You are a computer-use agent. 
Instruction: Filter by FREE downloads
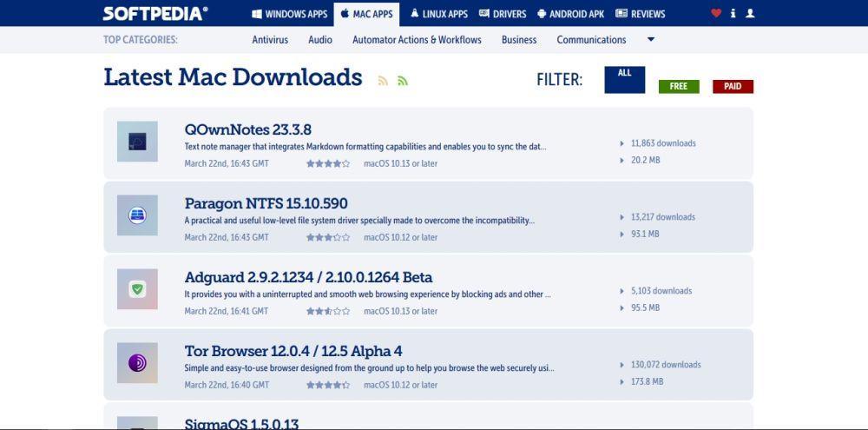(679, 87)
